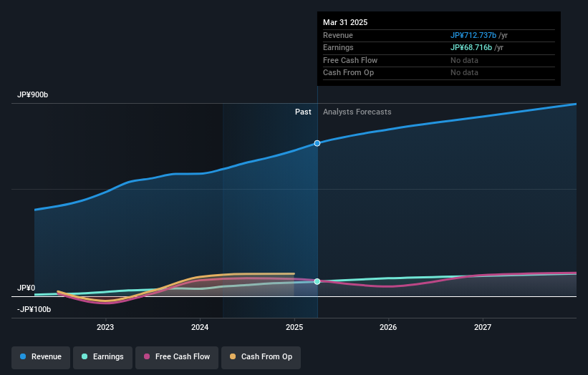This screenshot has height=375, width=588.
Task: Click the 2027 x-axis label
Action: tap(483, 328)
